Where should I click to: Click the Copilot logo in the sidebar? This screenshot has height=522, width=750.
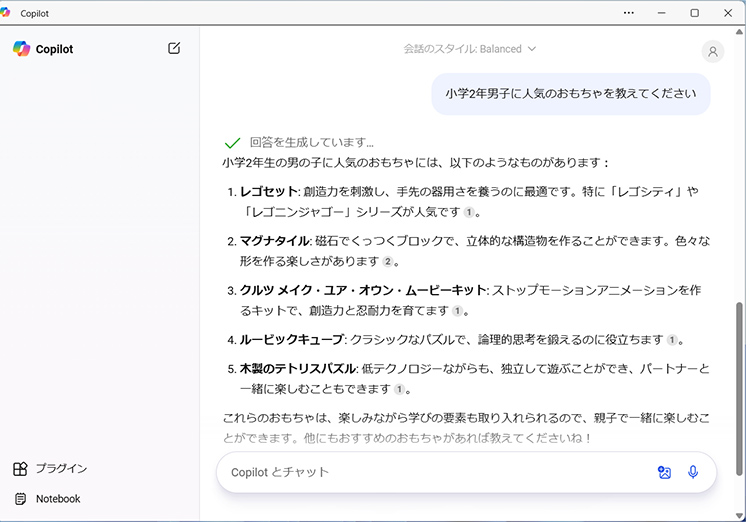(22, 49)
